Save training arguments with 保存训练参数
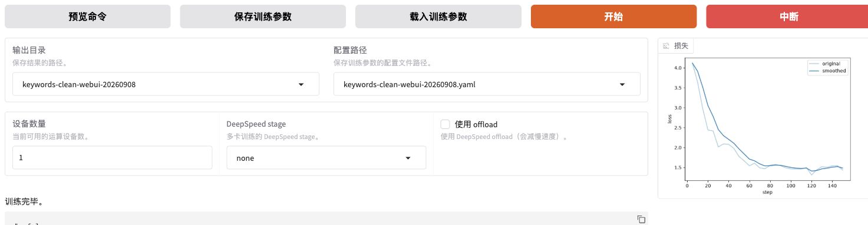 point(263,16)
